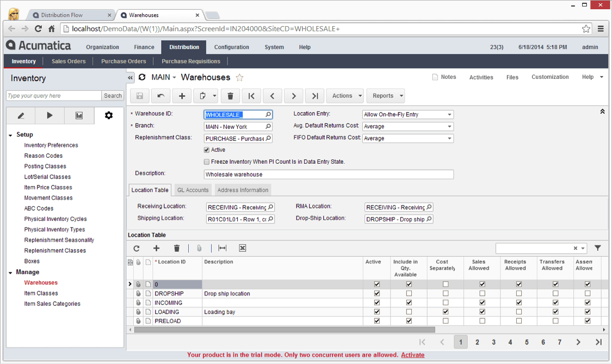Switch to Purchase Requisitions module tab
The width and height of the screenshot is (612, 364).
(191, 61)
